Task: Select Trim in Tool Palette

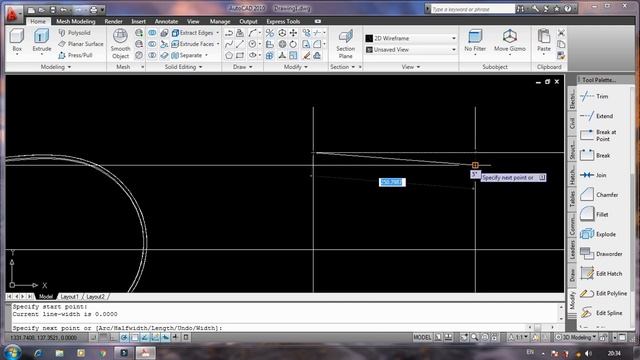Action: pos(595,96)
